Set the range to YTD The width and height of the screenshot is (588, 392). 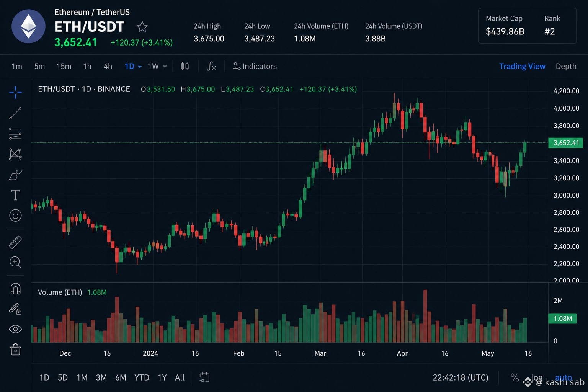(142, 377)
